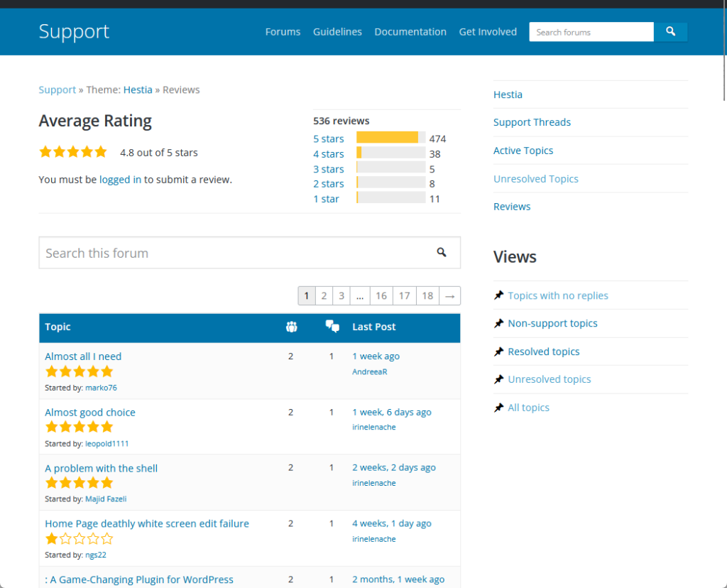
Task: Click the logged in link
Action: point(120,180)
